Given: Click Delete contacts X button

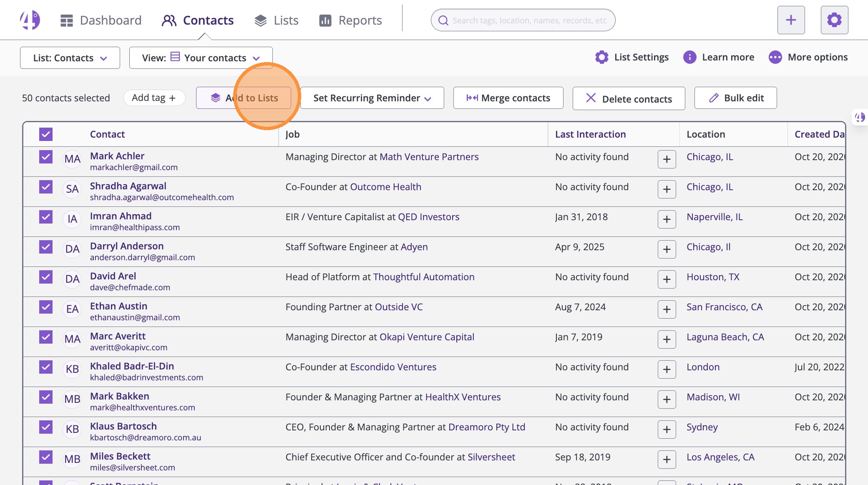Looking at the screenshot, I should (629, 98).
